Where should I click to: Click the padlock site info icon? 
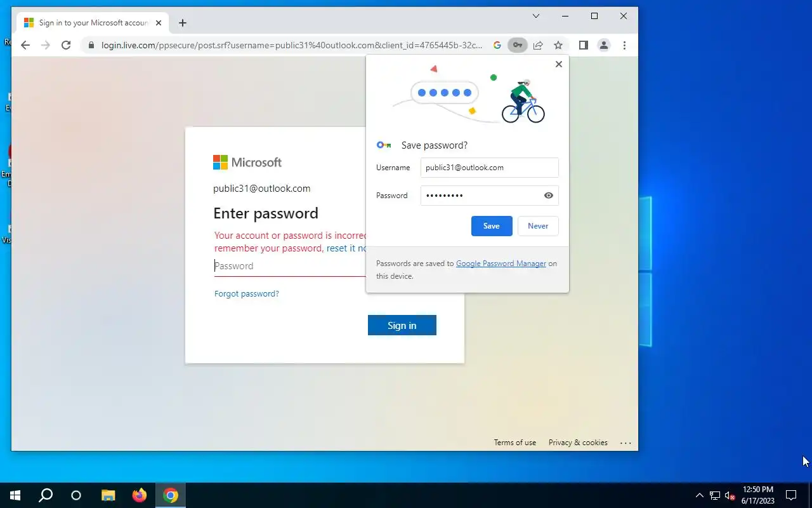pos(91,45)
